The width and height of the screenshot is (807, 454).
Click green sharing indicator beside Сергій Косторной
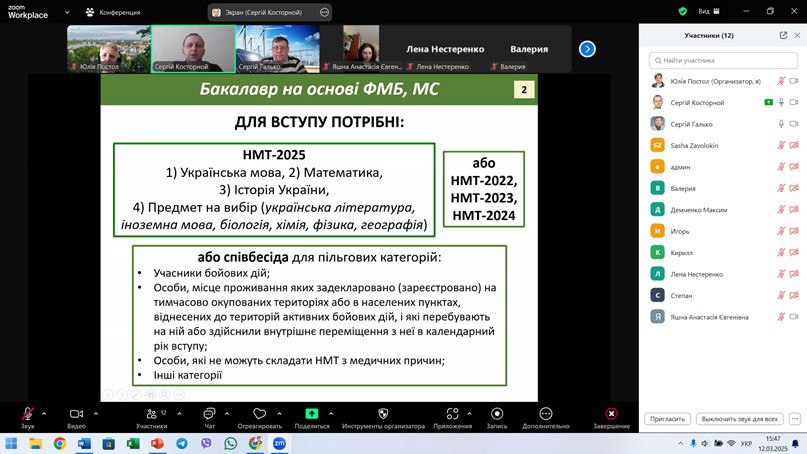pyautogui.click(x=768, y=102)
